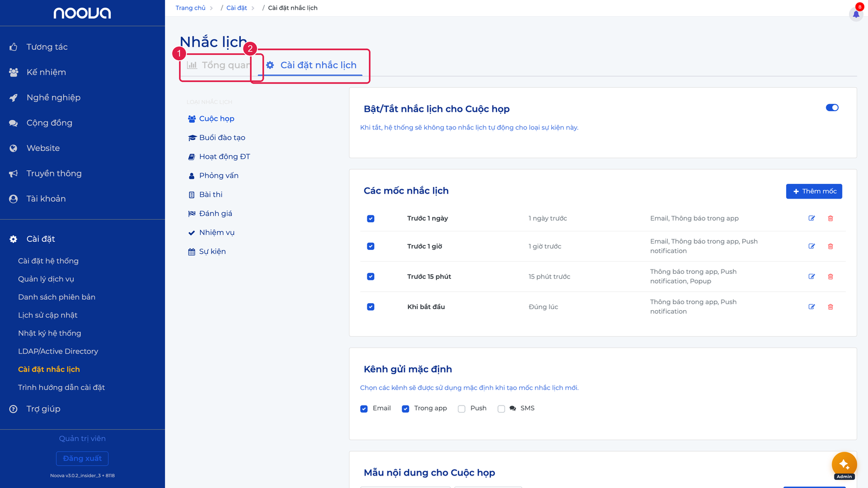
Task: Enable the SMS default channel checkbox
Action: pos(501,409)
